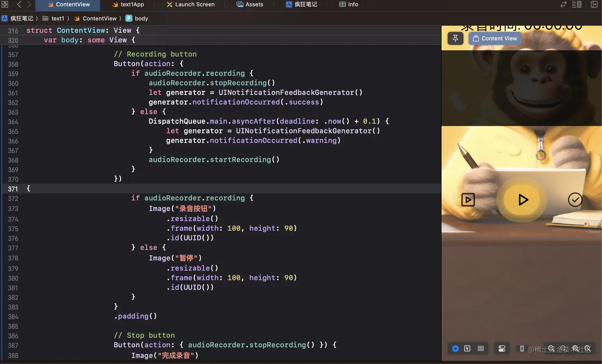Screen dimensions: 602x364
Task: Zoom in the preview canvas
Action: [x=588, y=348]
